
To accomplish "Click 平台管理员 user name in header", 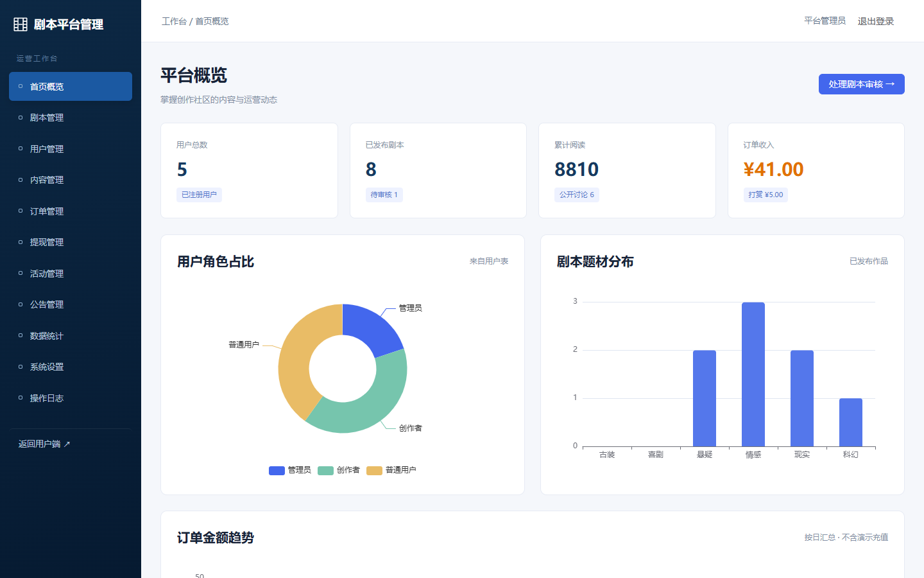I will [825, 21].
